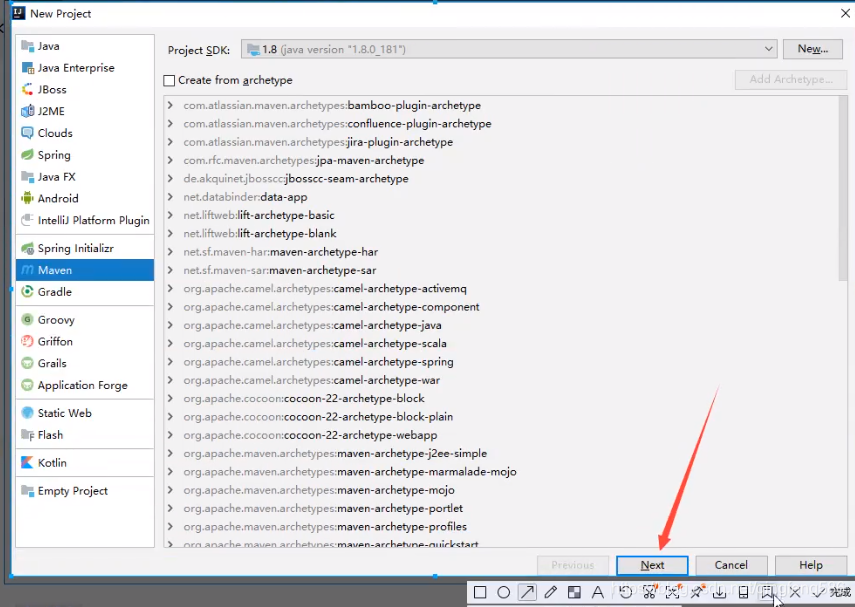Select Grails project type
Screen dimensions: 855x607
point(85,363)
